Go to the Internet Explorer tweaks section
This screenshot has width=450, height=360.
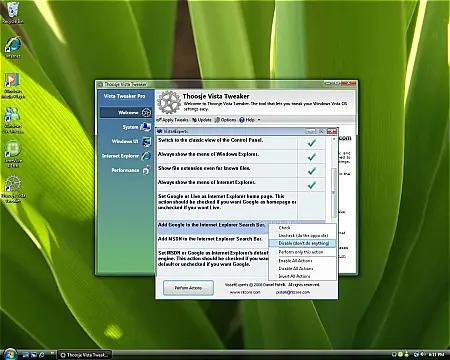126,156
